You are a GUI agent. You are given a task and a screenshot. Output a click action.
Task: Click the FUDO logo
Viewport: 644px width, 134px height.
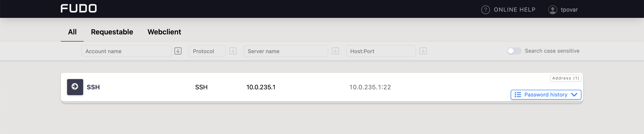pyautogui.click(x=78, y=8)
